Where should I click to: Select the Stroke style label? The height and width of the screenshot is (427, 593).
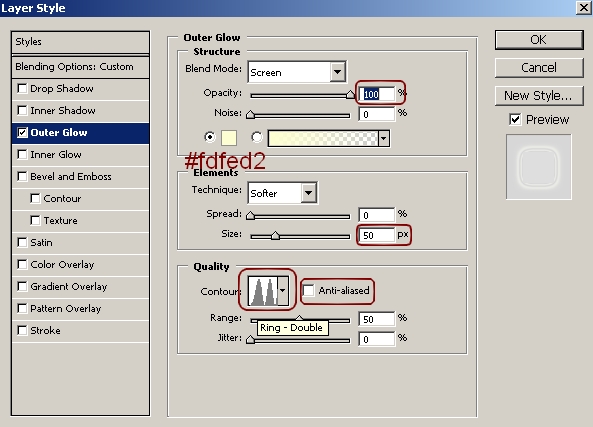[x=45, y=330]
